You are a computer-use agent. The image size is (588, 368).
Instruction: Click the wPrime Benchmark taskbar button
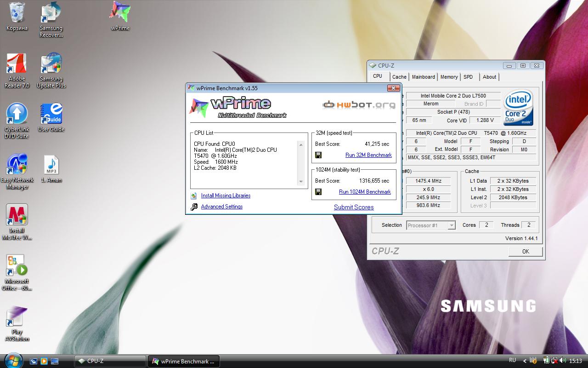point(184,361)
